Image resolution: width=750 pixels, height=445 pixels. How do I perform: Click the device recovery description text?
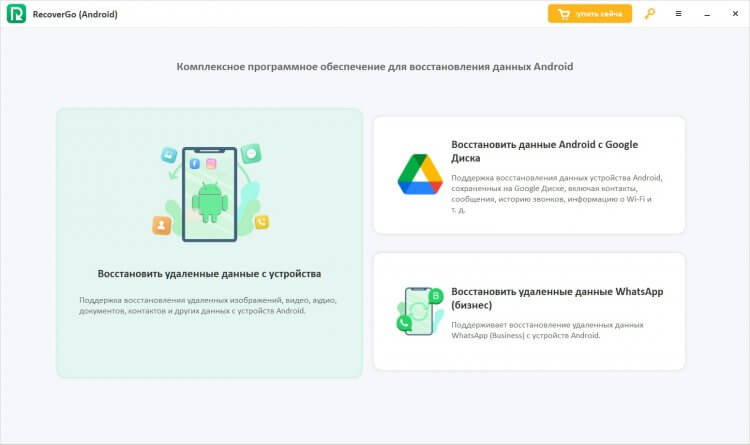click(x=208, y=305)
